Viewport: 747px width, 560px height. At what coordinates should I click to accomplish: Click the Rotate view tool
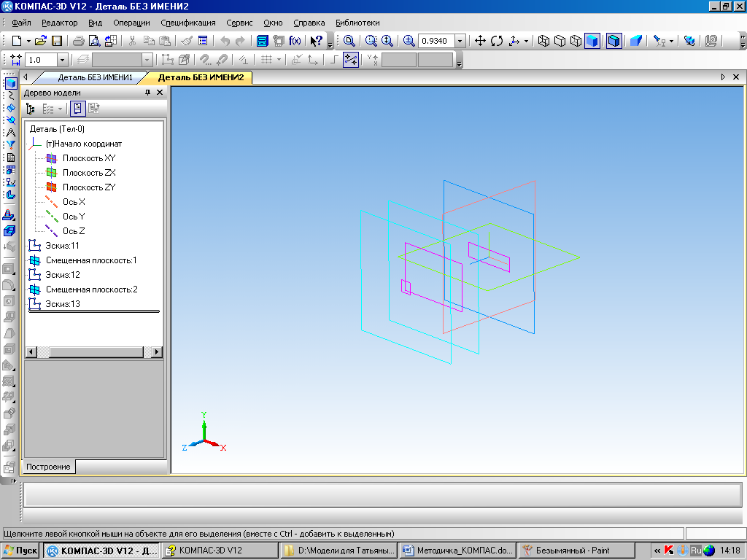(497, 41)
